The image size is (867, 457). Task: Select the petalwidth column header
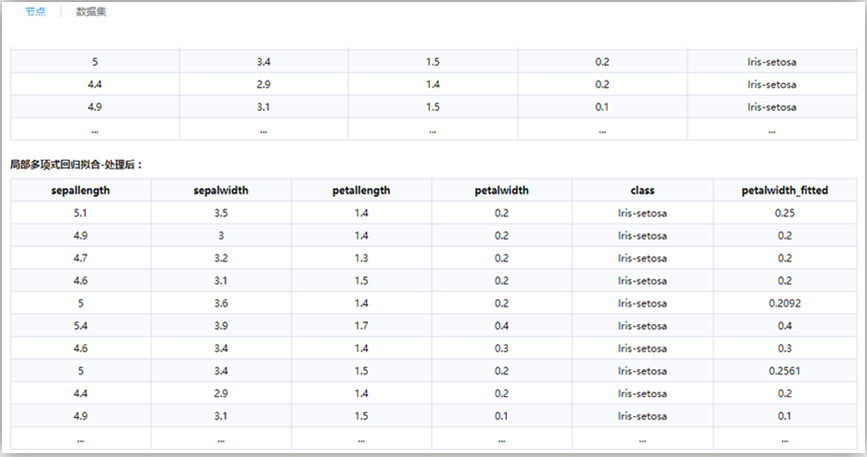(502, 190)
